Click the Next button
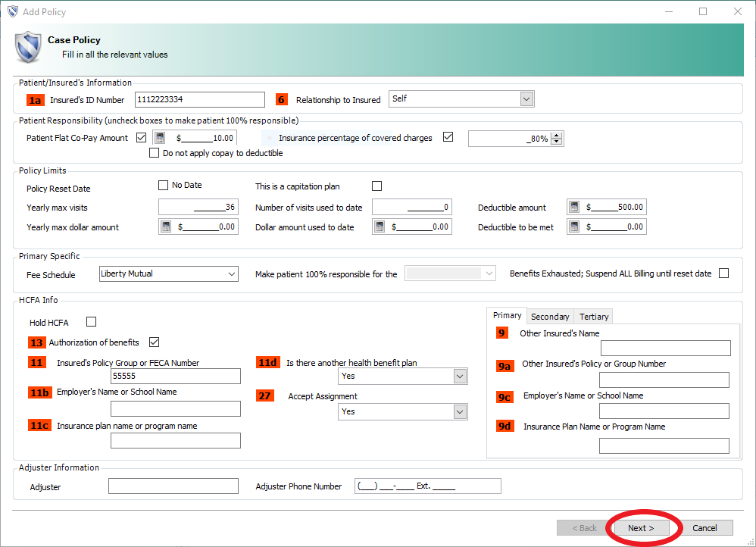756x547 pixels. pyautogui.click(x=641, y=528)
